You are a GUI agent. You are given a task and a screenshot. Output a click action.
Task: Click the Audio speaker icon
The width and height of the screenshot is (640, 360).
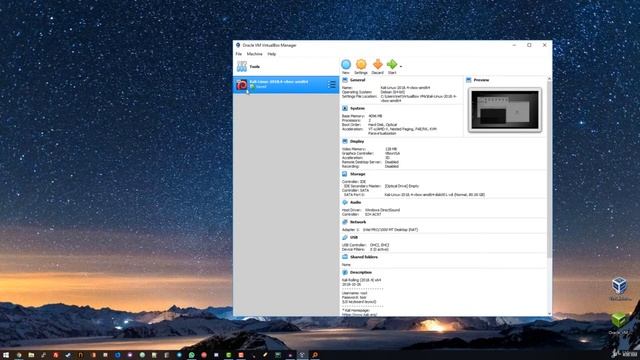click(x=345, y=202)
